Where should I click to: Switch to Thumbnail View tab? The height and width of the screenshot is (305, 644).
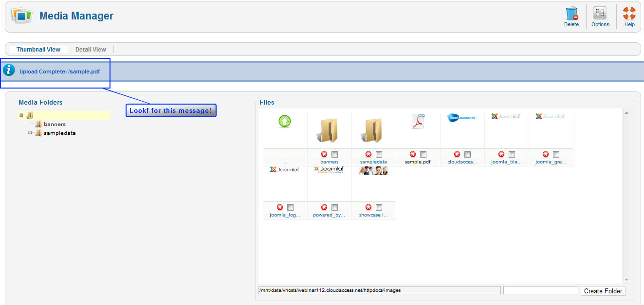tap(38, 50)
